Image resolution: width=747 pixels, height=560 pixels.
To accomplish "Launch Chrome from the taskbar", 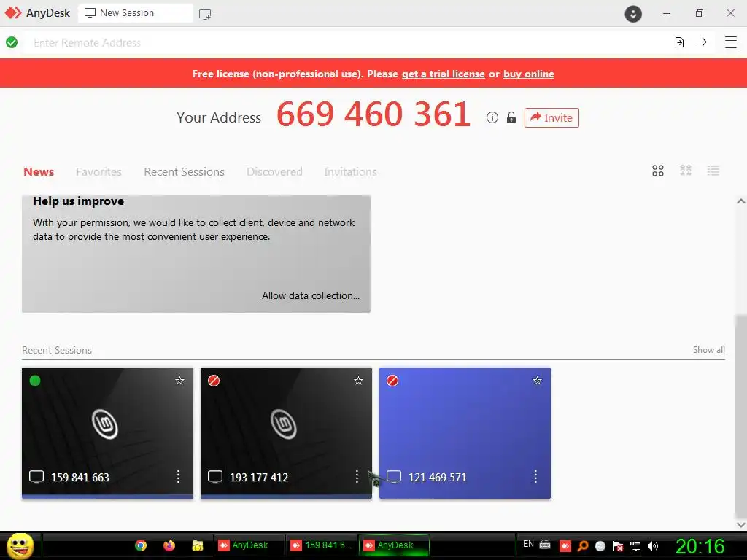I will click(x=141, y=545).
